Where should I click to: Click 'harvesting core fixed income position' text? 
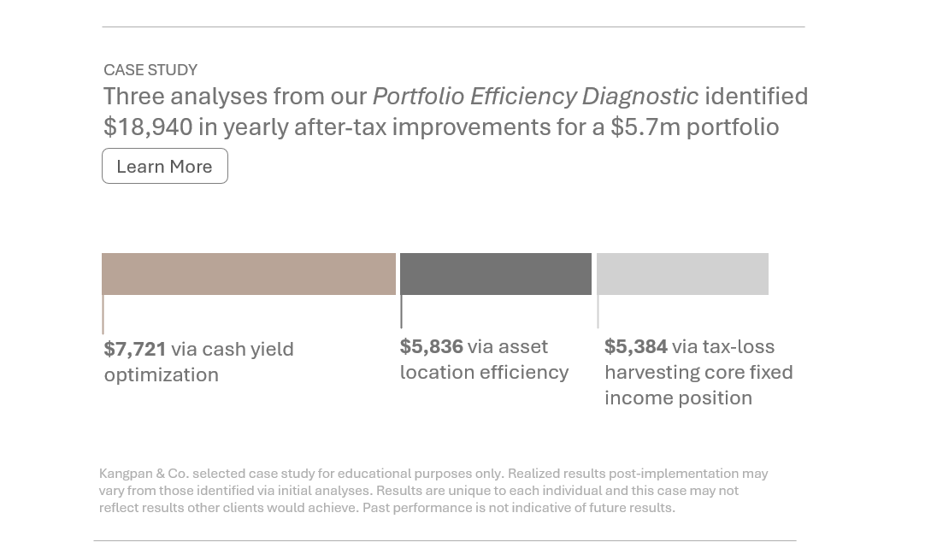pyautogui.click(x=698, y=385)
